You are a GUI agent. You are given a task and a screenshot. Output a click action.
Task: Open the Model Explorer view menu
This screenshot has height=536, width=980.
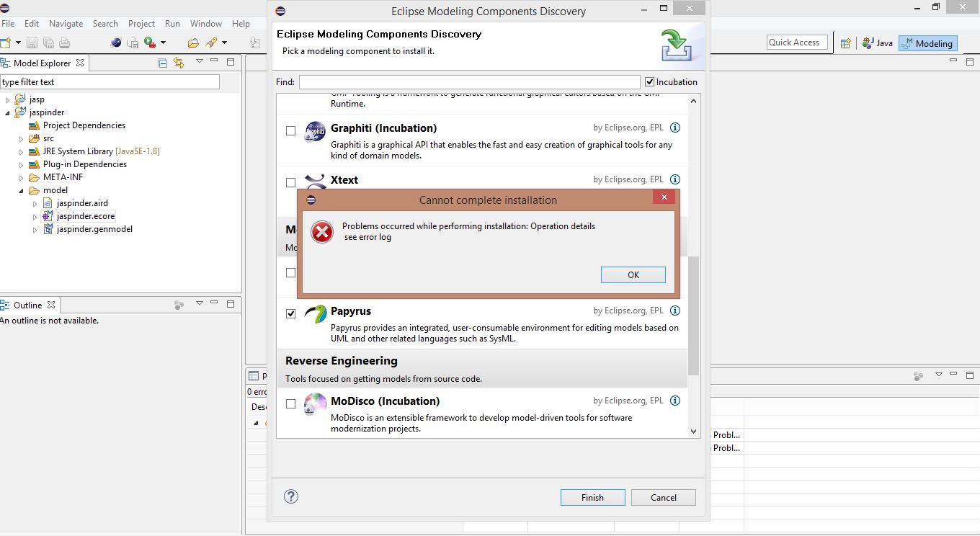tap(200, 62)
